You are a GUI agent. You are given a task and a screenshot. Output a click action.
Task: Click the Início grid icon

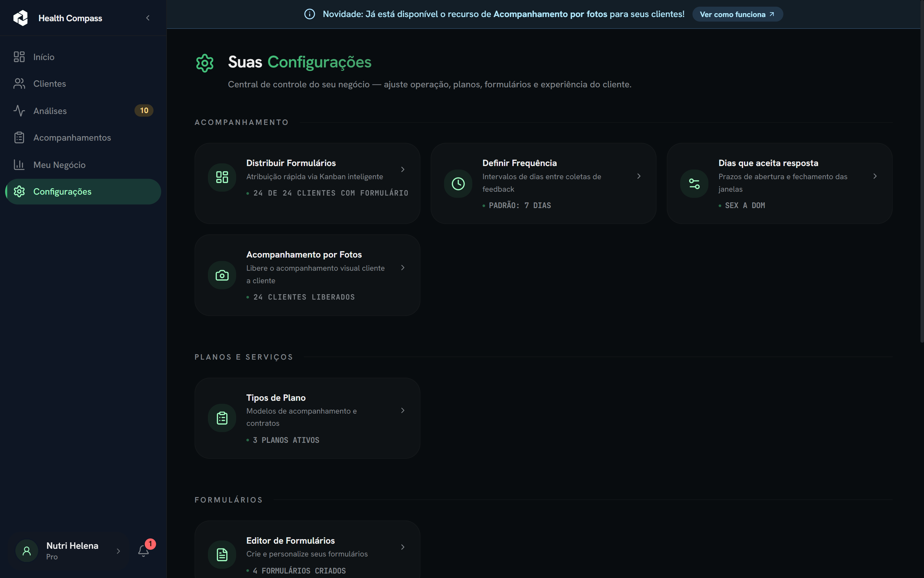point(19,57)
